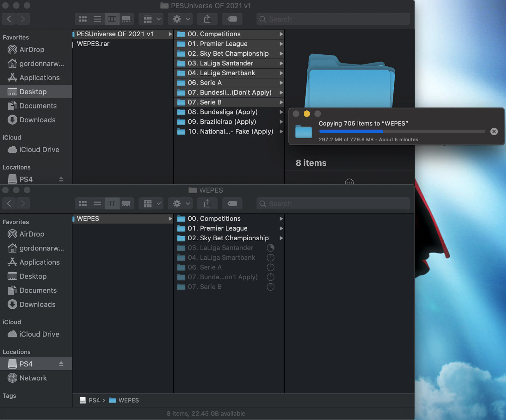506x420 pixels.
Task: Open iCloud Drive in PESUniverse window sidebar
Action: [36, 150]
